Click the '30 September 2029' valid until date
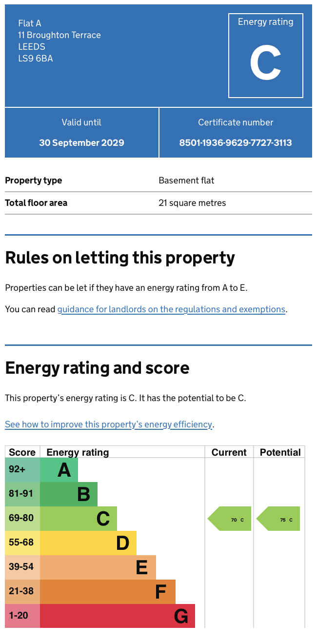Screen dimensions: 317x644 tap(81, 143)
